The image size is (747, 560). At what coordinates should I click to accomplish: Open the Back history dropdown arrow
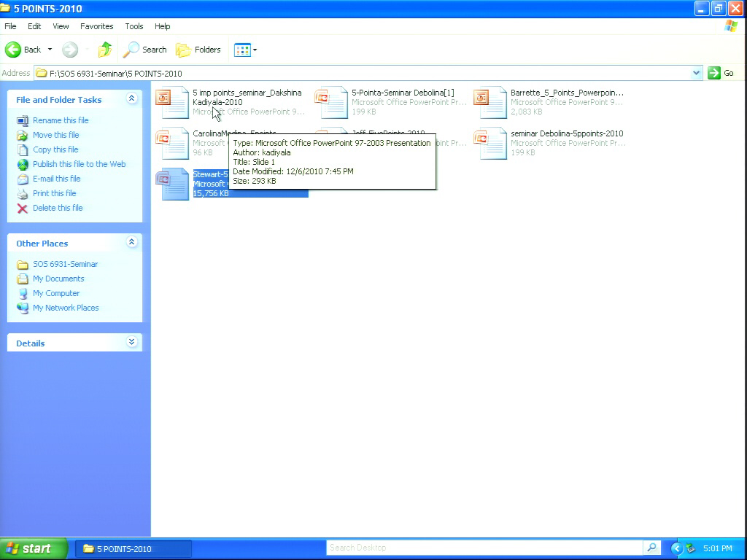tap(50, 50)
